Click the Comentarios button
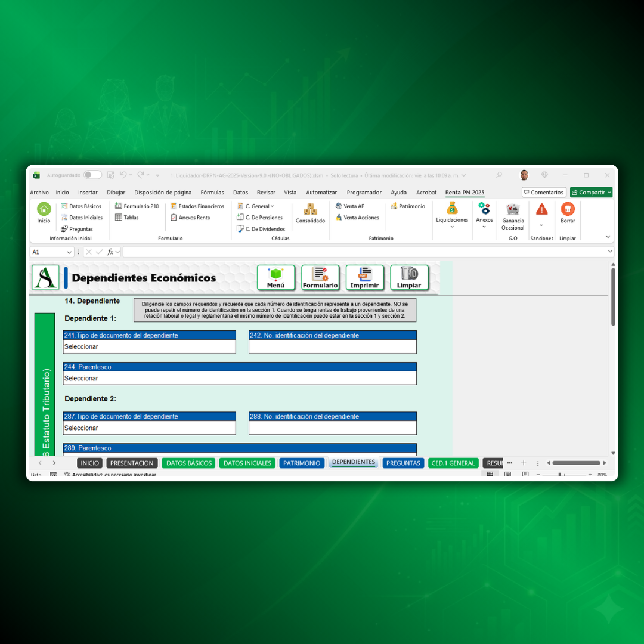 point(544,193)
